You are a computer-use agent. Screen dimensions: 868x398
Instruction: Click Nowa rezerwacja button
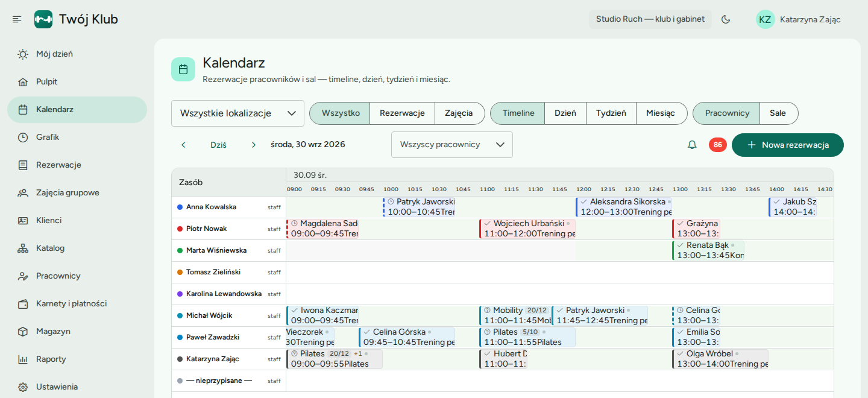click(x=788, y=145)
